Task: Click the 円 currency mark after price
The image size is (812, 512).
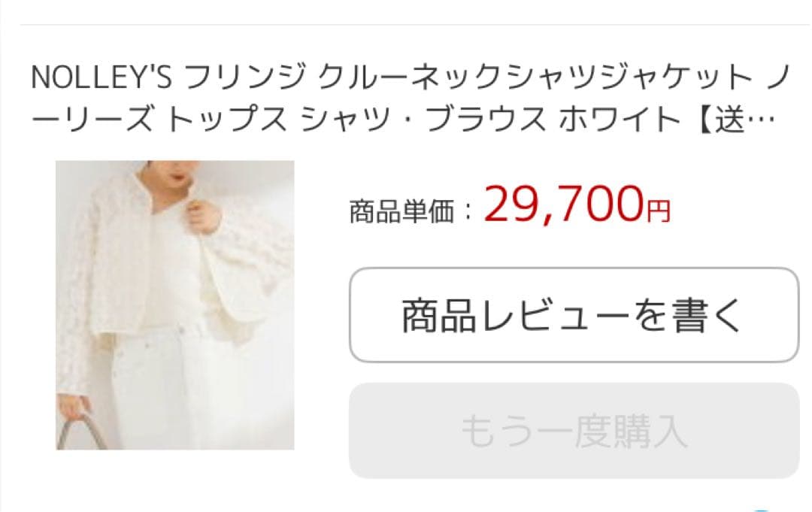Action: click(658, 211)
